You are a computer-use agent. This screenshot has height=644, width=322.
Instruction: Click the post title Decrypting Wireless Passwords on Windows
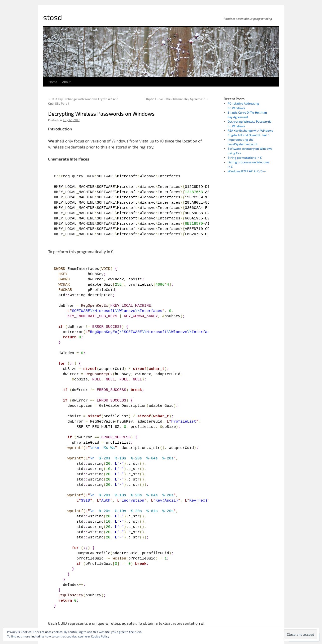101,114
